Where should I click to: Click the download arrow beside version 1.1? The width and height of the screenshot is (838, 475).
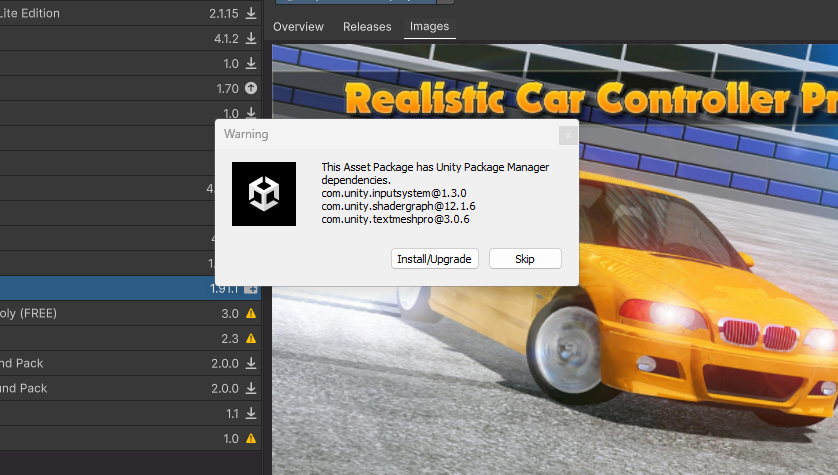[251, 413]
